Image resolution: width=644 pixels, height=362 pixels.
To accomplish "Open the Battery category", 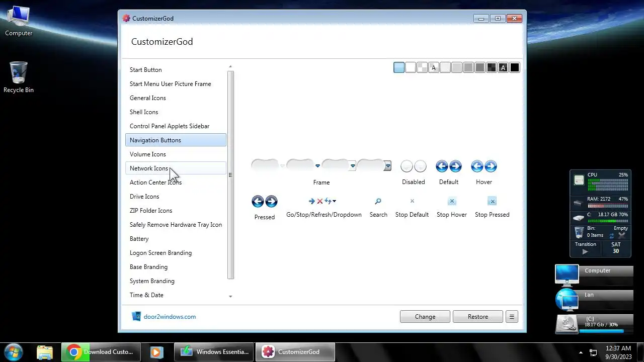I will click(176, 239).
